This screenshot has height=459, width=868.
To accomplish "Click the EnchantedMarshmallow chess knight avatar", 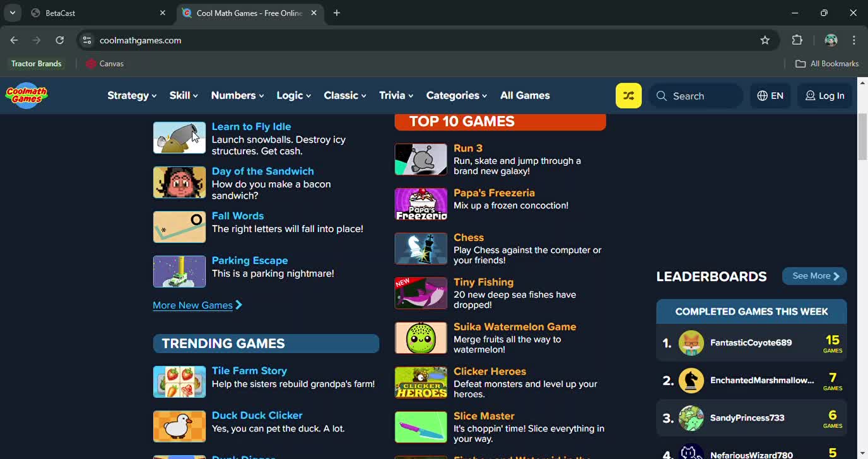I will tap(691, 380).
